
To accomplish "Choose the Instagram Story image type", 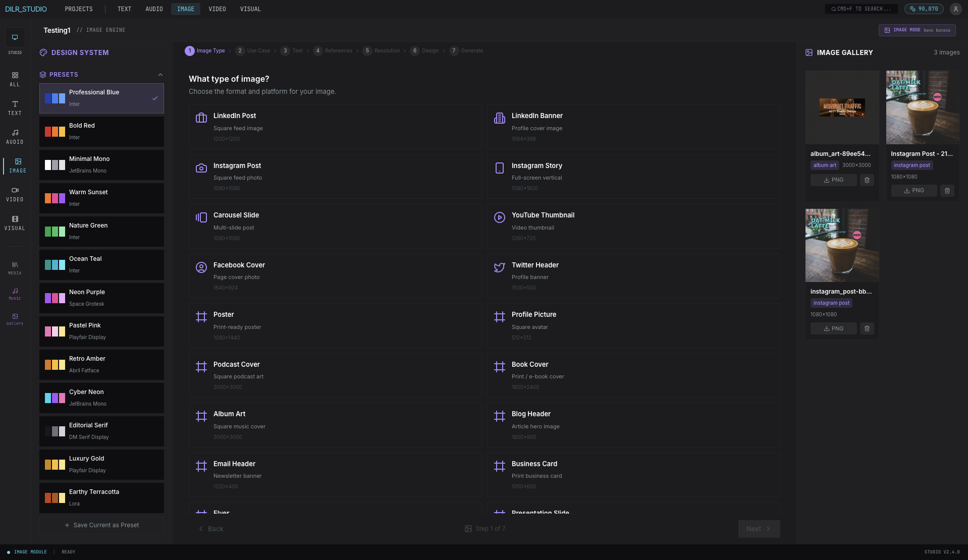I will 633,177.
